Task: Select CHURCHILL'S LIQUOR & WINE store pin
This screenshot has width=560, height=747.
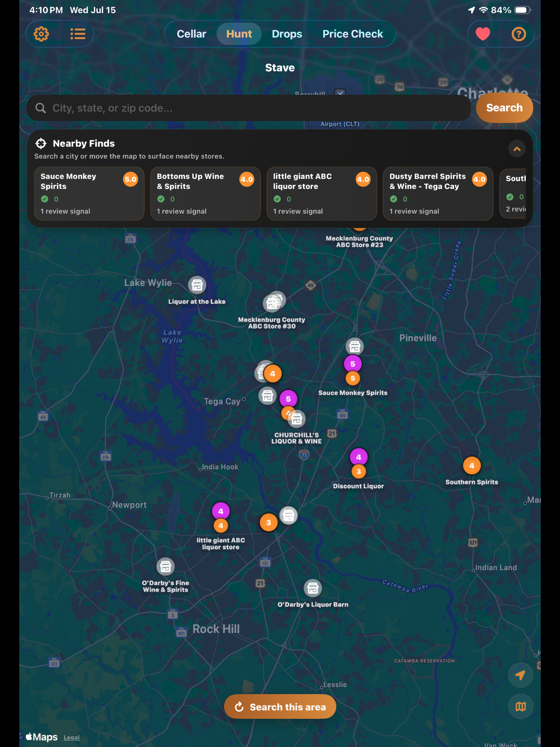Action: (296, 419)
